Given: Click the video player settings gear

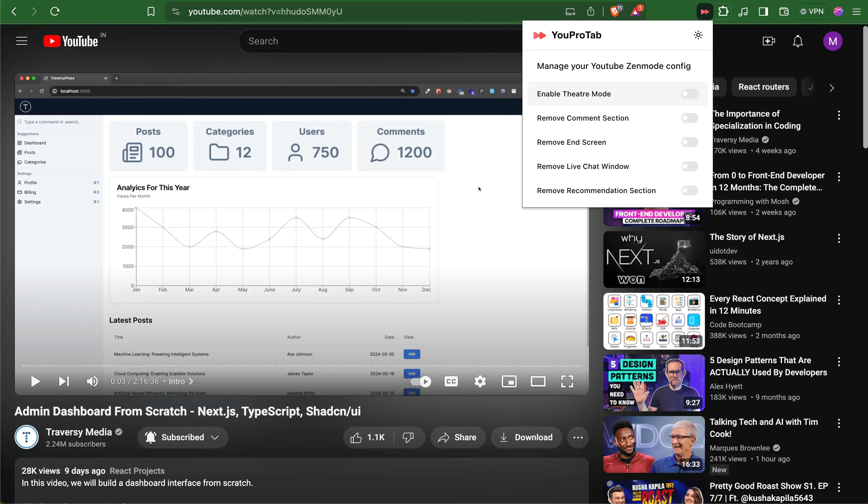Looking at the screenshot, I should [x=480, y=381].
